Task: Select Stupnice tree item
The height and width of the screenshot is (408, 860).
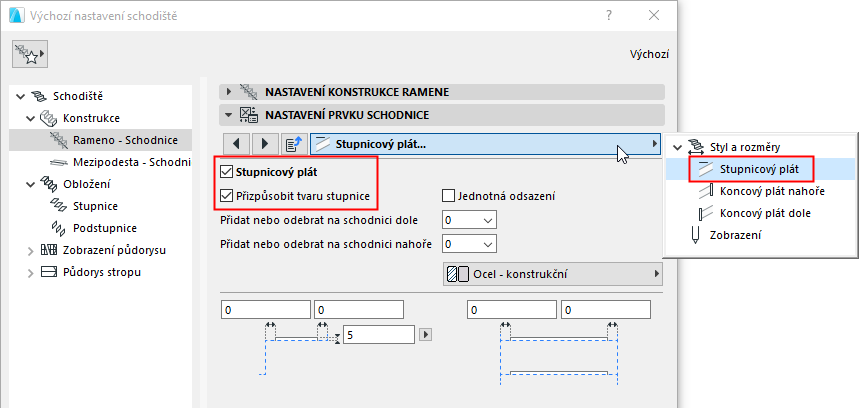Action: pyautogui.click(x=95, y=206)
